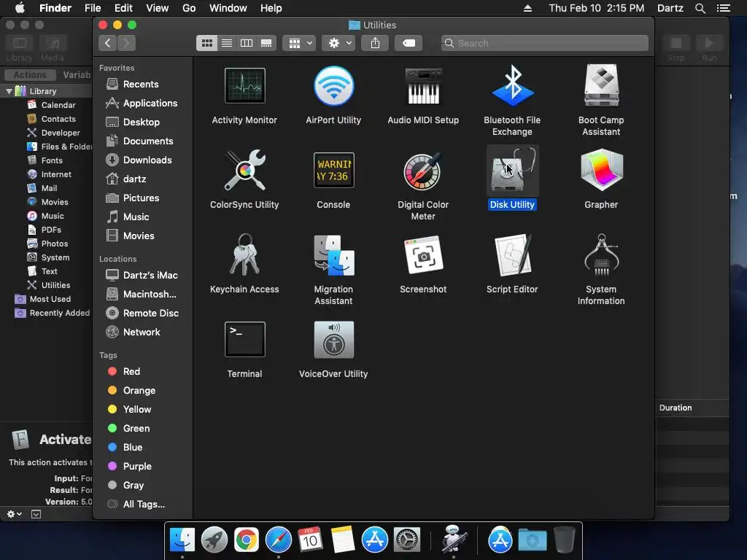
Task: Select Migration Assistant icon
Action: coord(333,254)
